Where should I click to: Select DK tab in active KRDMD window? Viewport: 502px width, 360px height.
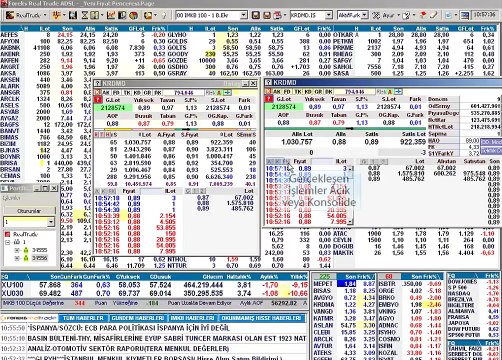pos(328,91)
